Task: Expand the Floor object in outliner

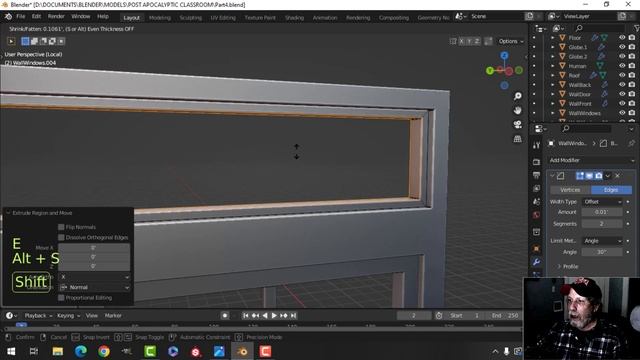Action: (x=553, y=38)
